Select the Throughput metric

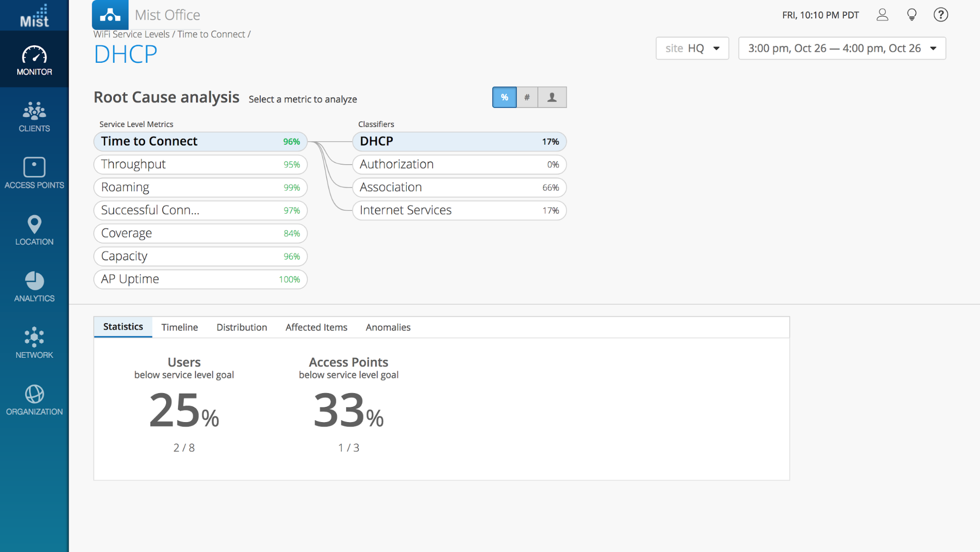click(x=200, y=164)
